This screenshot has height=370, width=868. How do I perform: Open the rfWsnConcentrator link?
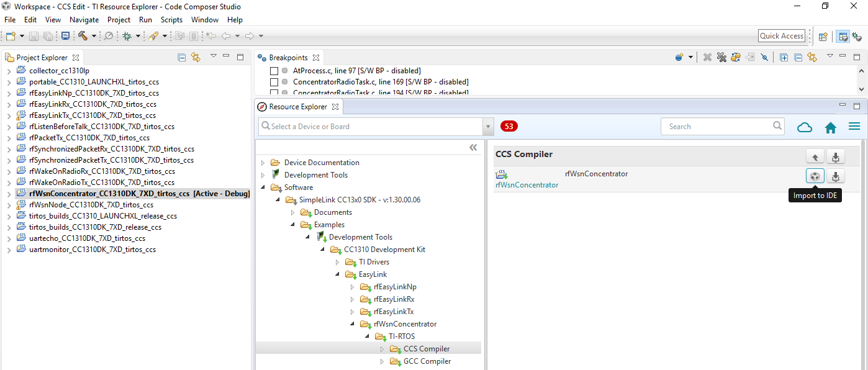coord(527,185)
